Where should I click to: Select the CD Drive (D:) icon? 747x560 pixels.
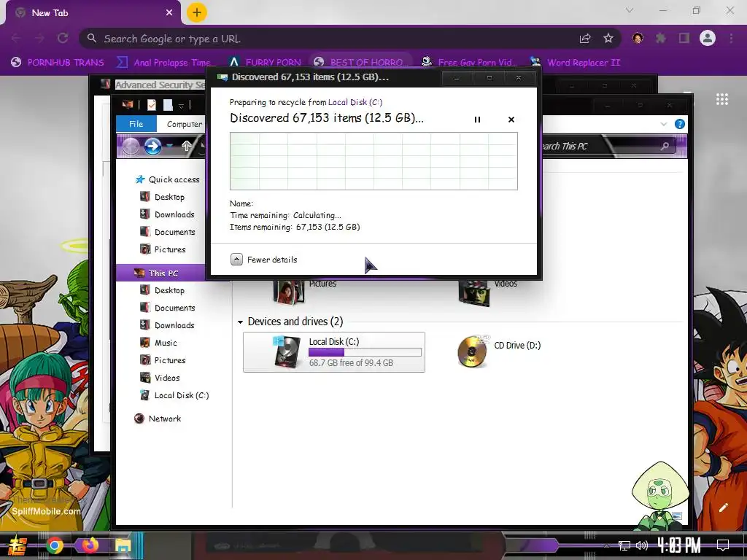click(472, 352)
